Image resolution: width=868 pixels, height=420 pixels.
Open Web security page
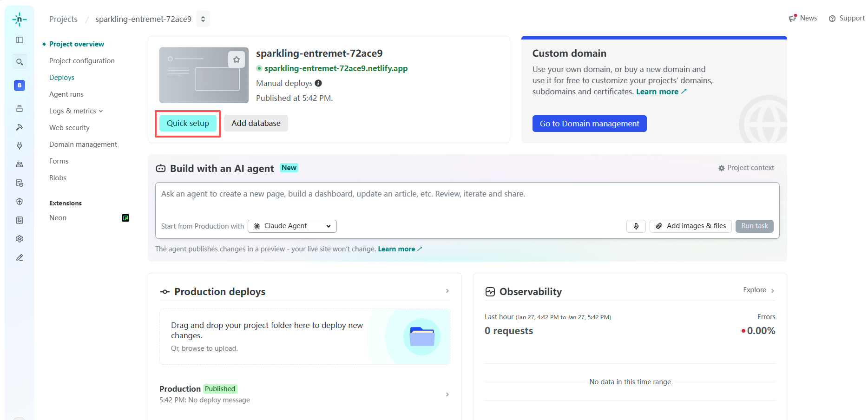pyautogui.click(x=69, y=128)
